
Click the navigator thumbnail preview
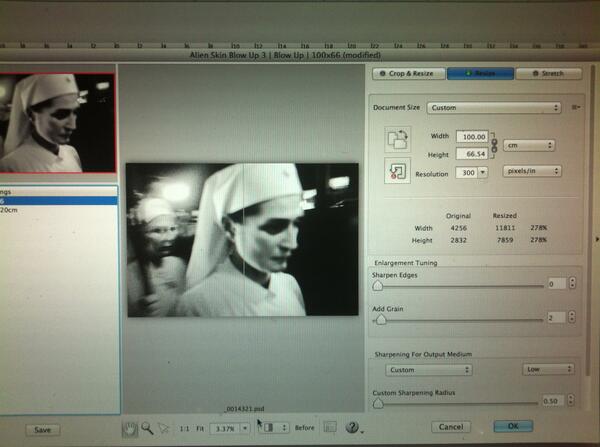[x=57, y=123]
